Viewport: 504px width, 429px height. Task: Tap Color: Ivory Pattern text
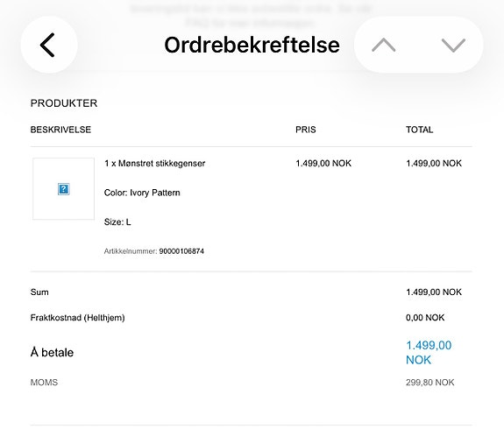coord(142,193)
